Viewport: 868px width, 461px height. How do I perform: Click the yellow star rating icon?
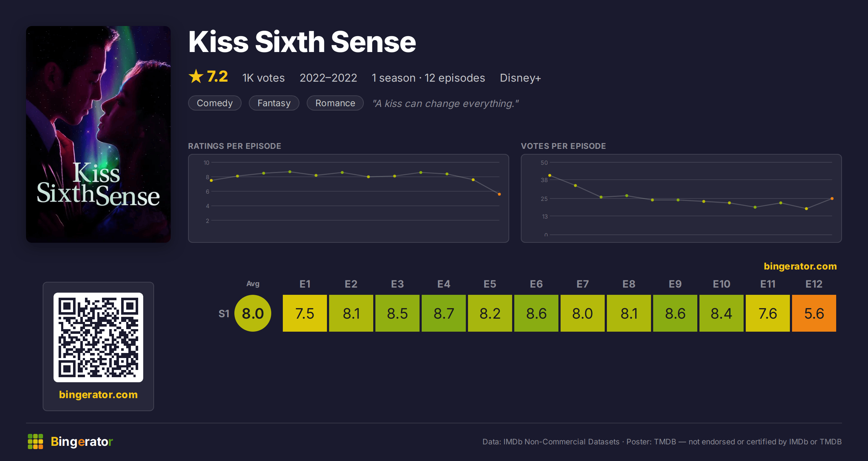[x=196, y=76]
